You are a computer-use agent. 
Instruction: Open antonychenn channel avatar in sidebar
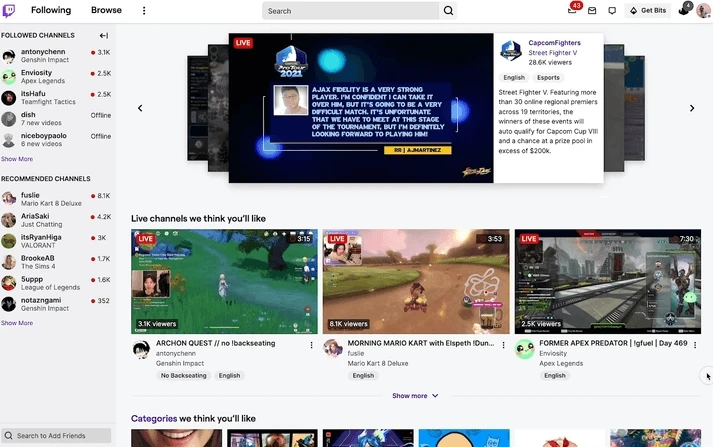[x=9, y=56]
